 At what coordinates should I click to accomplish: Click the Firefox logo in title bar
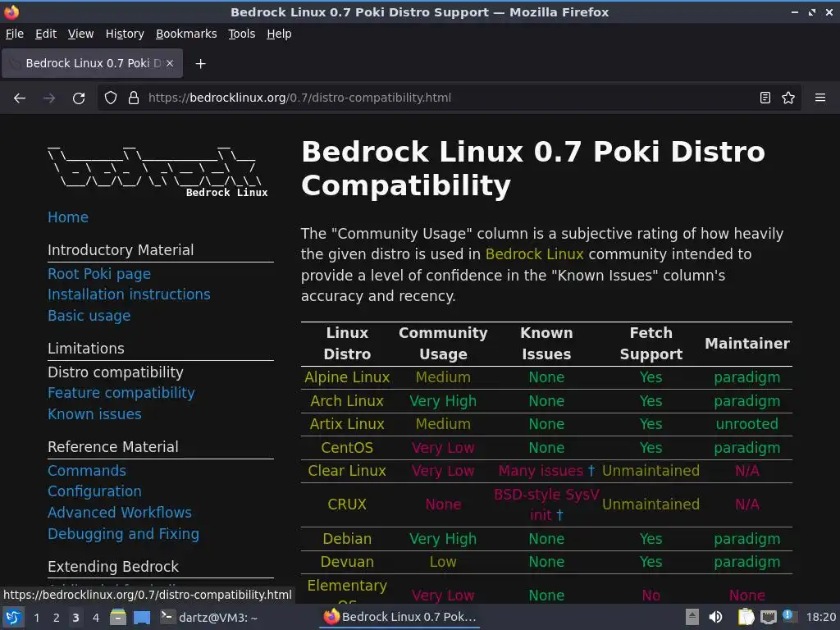(11, 11)
